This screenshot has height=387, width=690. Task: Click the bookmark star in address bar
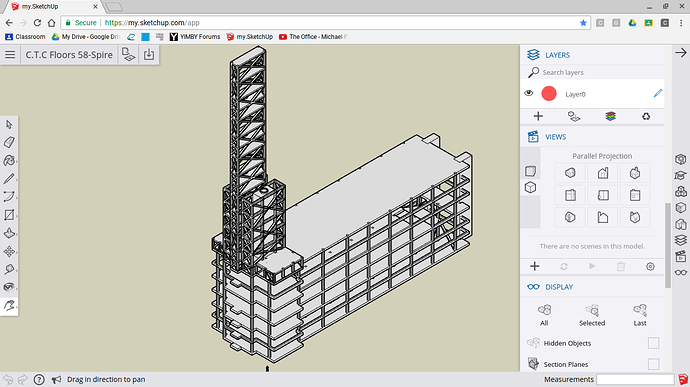(x=584, y=23)
